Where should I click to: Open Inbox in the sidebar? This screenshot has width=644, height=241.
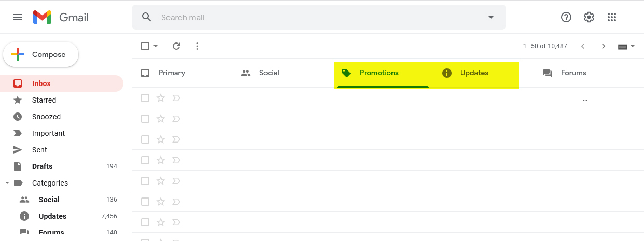[x=62, y=83]
